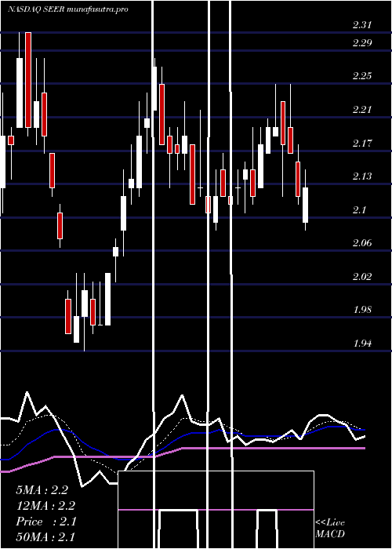The image size is (392, 549).
Task: Click the 2.21 price axis label
Action: [361, 110]
